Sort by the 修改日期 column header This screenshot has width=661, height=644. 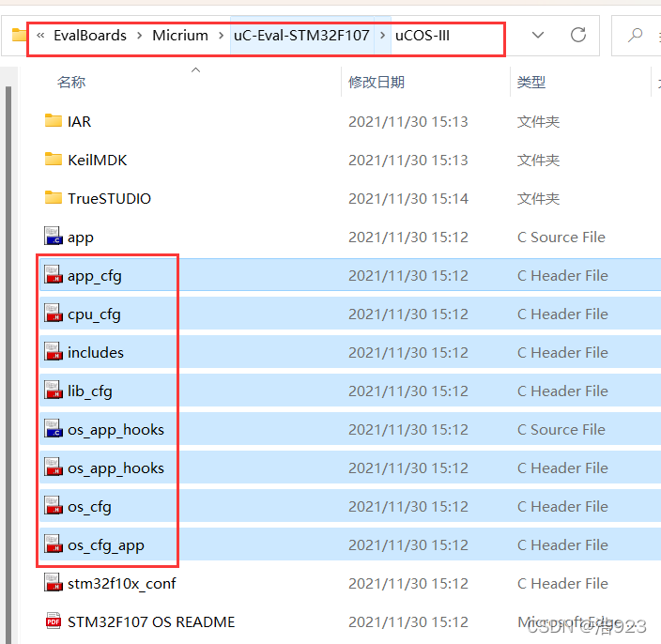pyautogui.click(x=376, y=82)
